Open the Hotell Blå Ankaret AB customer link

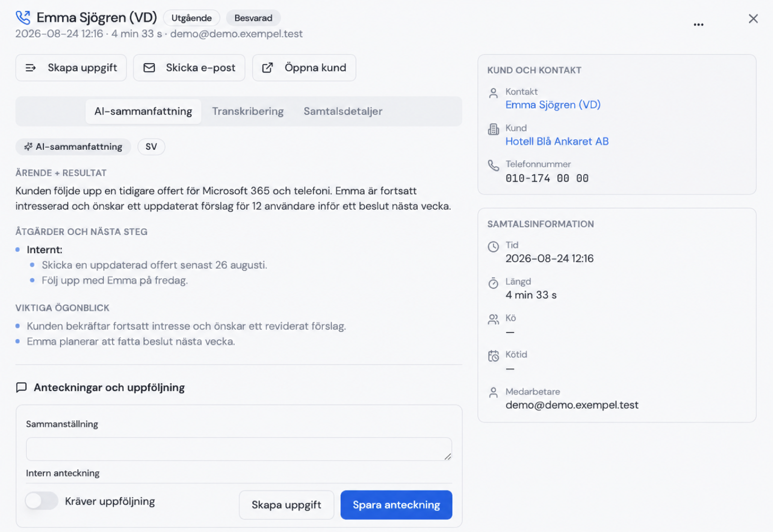tap(557, 141)
